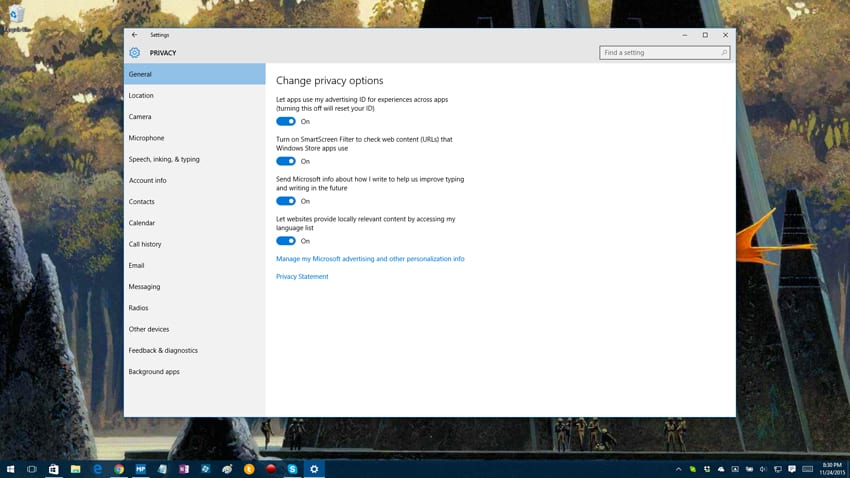Open Messaging privacy settings
The height and width of the screenshot is (478, 850).
point(195,286)
